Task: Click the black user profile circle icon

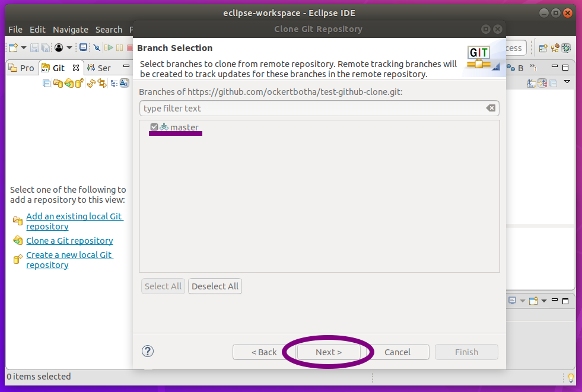Action: (59, 47)
